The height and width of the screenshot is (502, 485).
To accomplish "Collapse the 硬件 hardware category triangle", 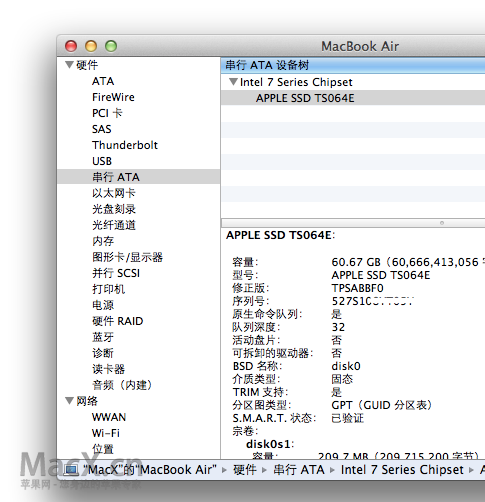I will [69, 65].
